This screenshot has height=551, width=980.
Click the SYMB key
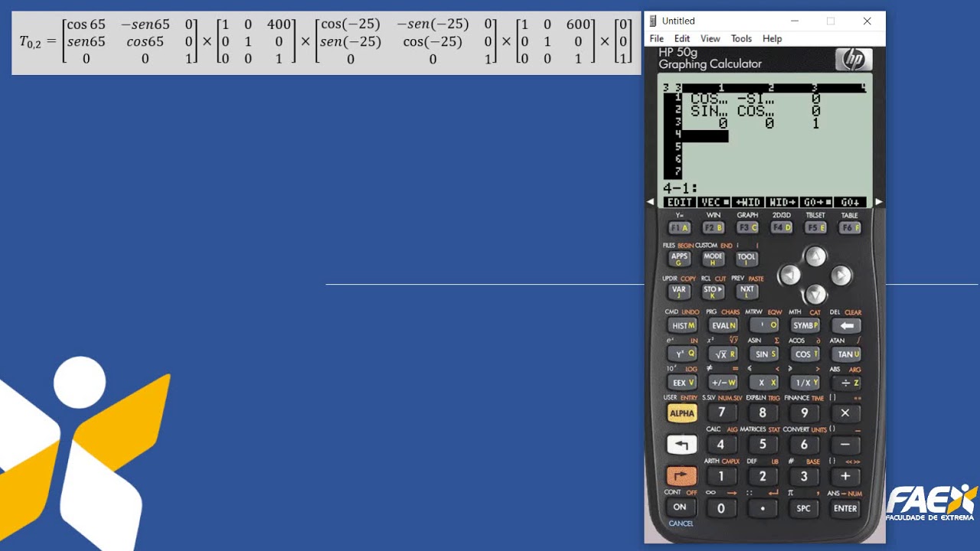(x=805, y=325)
